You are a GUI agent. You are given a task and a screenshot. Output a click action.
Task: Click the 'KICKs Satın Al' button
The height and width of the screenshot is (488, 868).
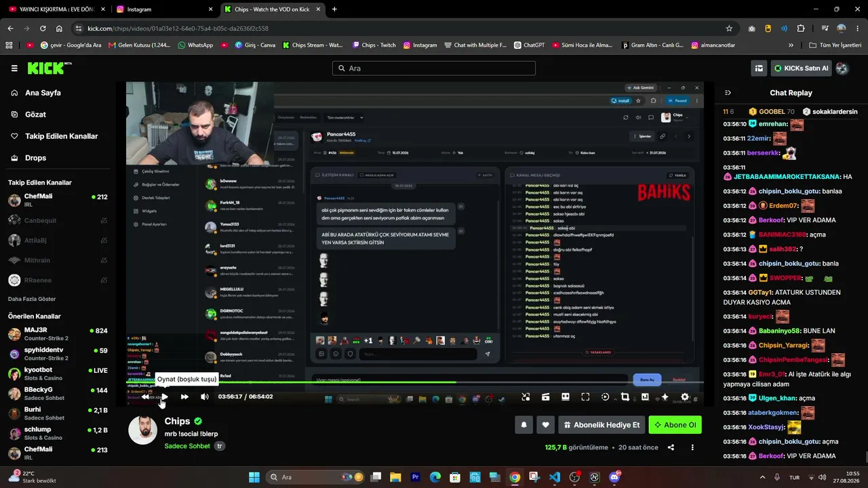click(x=801, y=68)
